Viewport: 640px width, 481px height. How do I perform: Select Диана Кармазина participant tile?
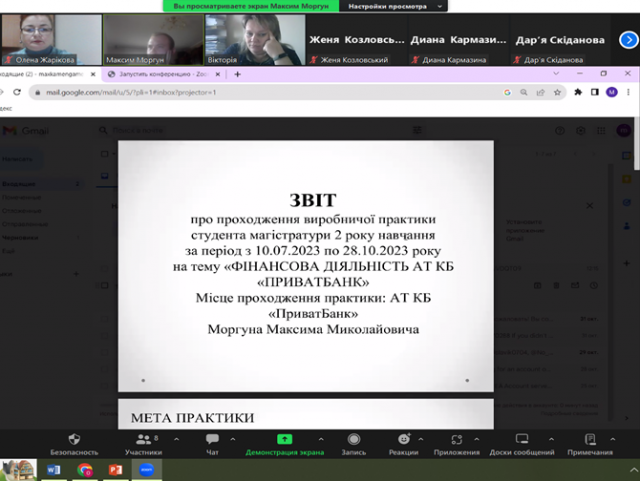(x=458, y=40)
